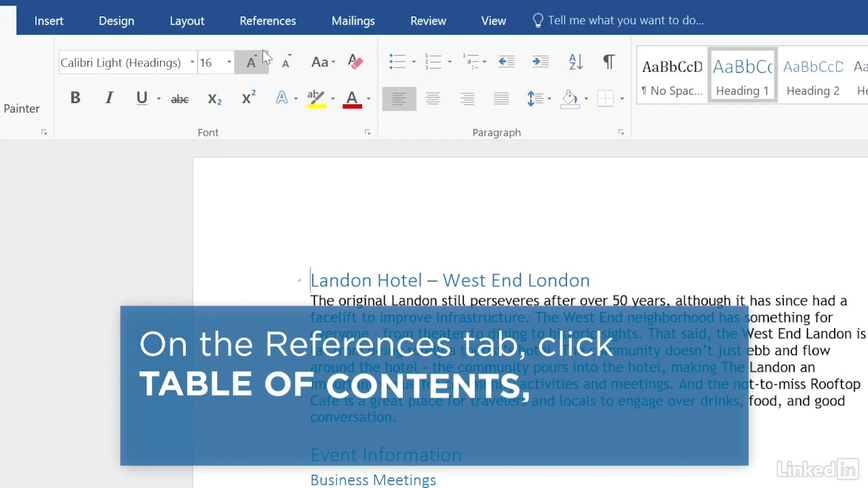This screenshot has height=488, width=868.
Task: Apply the No Spacing style
Action: pyautogui.click(x=672, y=75)
